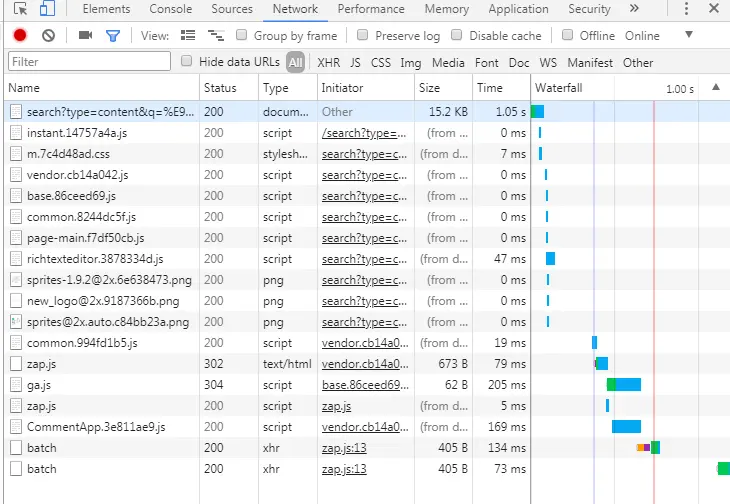Filter requests by JS
This screenshot has height=504, width=730.
(355, 63)
